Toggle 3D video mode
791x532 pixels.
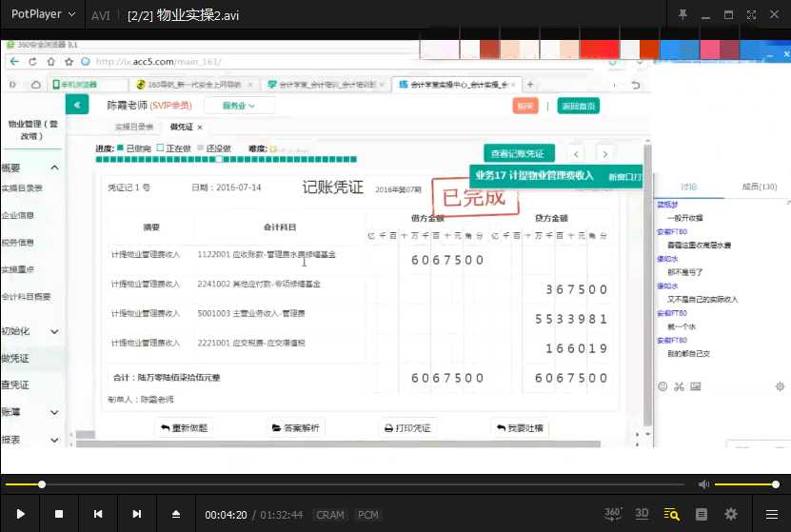(x=643, y=514)
